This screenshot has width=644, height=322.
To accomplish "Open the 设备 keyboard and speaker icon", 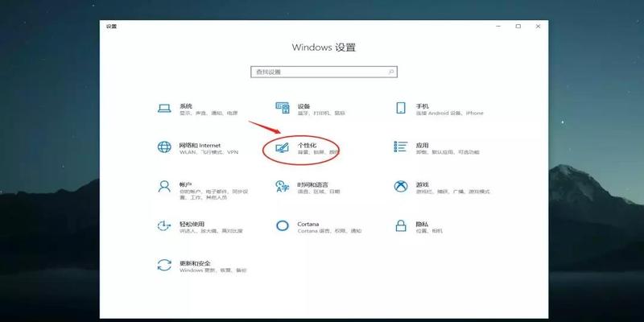I will 283,109.
